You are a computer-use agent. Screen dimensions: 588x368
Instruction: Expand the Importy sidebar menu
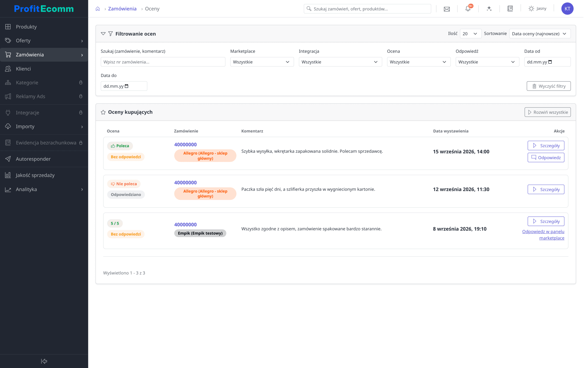point(44,126)
